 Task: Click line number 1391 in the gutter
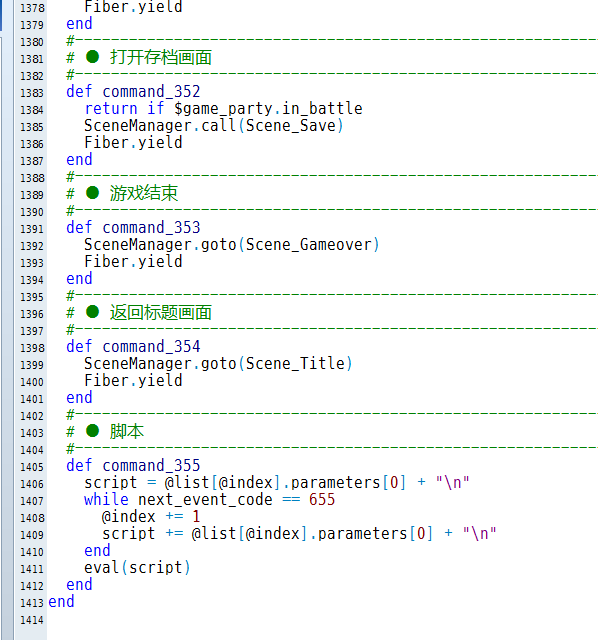click(32, 229)
